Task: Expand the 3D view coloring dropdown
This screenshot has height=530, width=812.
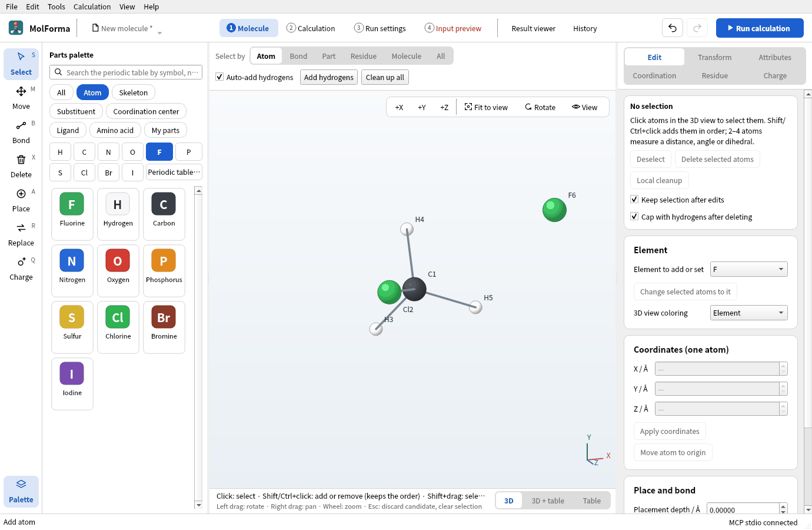Action: coord(748,313)
